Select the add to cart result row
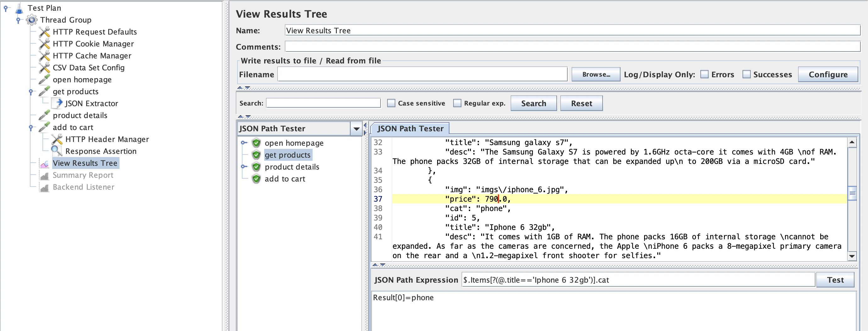This screenshot has width=868, height=331. tap(285, 179)
